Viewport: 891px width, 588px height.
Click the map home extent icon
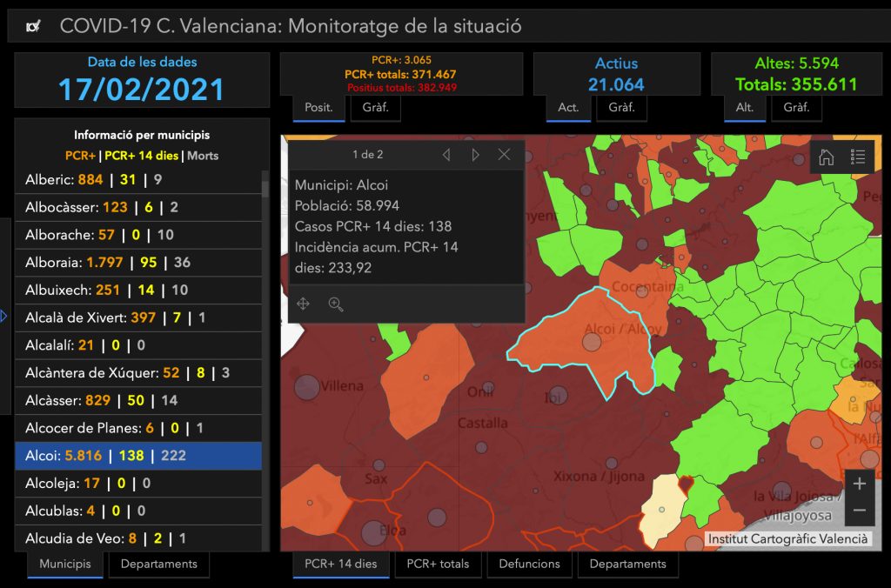click(827, 157)
